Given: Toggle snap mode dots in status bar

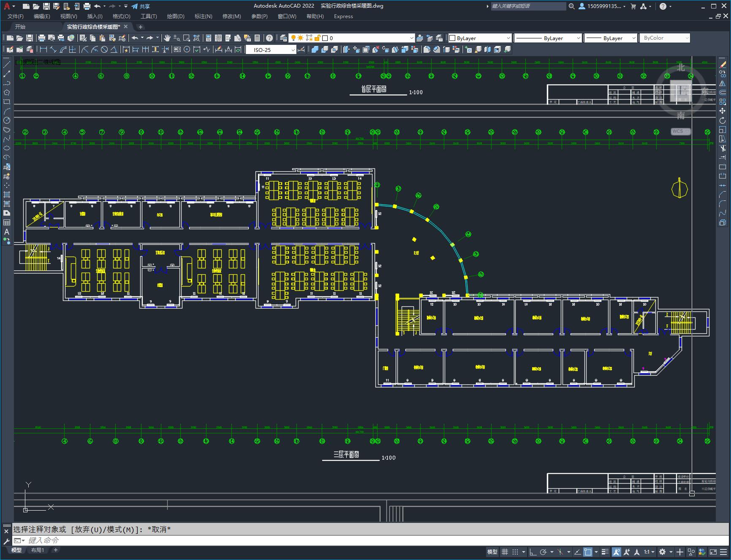Looking at the screenshot, I should click(x=515, y=552).
